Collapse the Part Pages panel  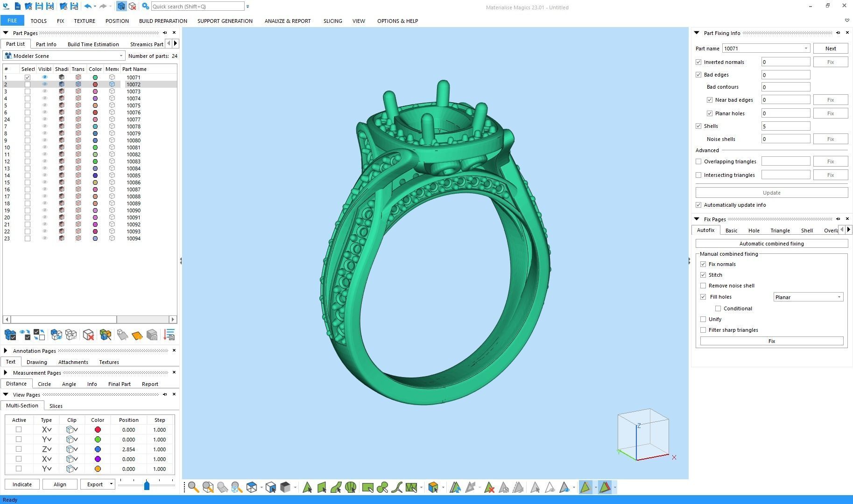click(x=6, y=33)
